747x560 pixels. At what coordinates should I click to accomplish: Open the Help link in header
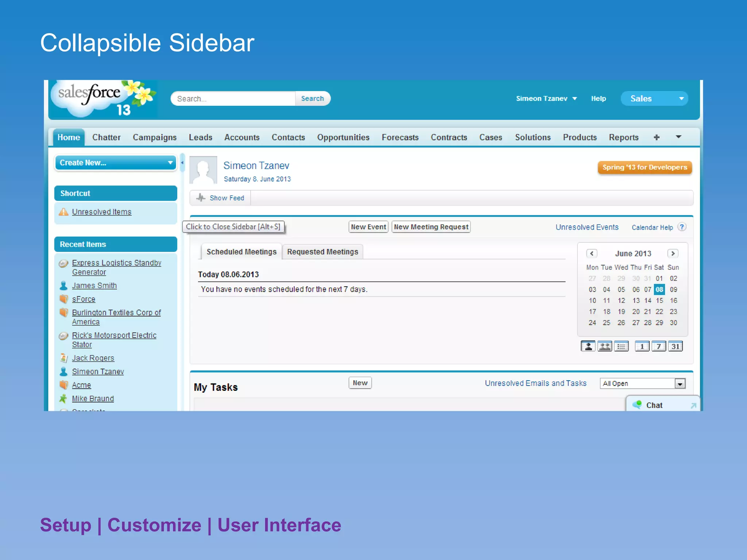pos(599,98)
